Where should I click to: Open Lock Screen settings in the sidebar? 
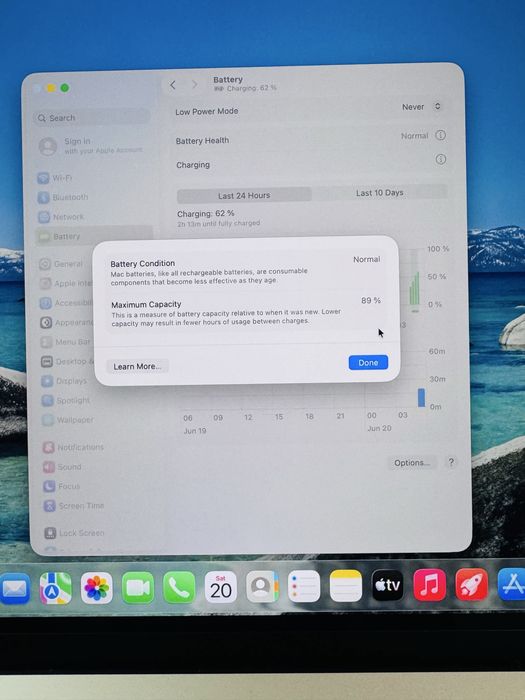[75, 533]
